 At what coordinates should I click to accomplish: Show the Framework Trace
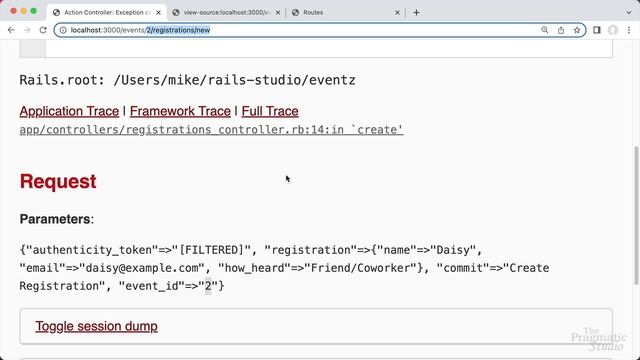[x=180, y=111]
